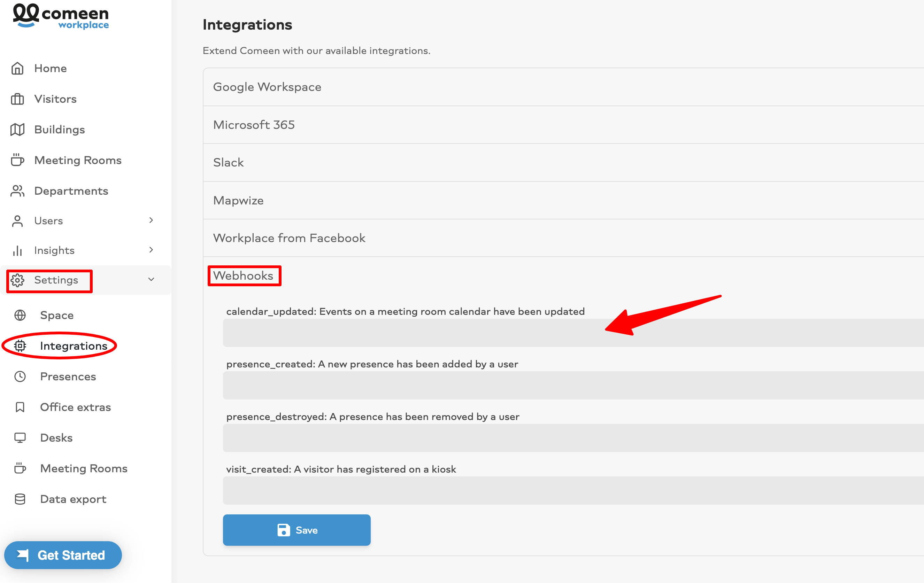Expand Workplace from Facebook integration

563,238
